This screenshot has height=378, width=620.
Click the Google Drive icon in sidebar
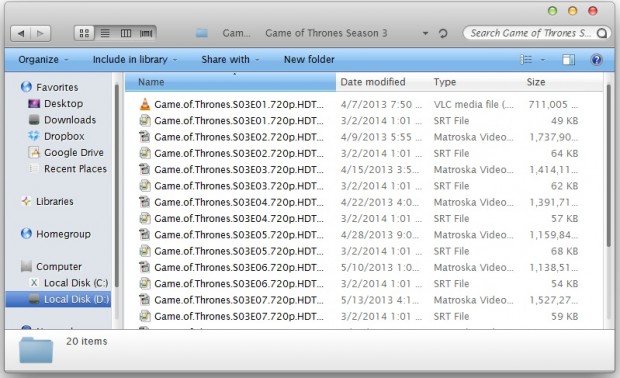coord(34,152)
